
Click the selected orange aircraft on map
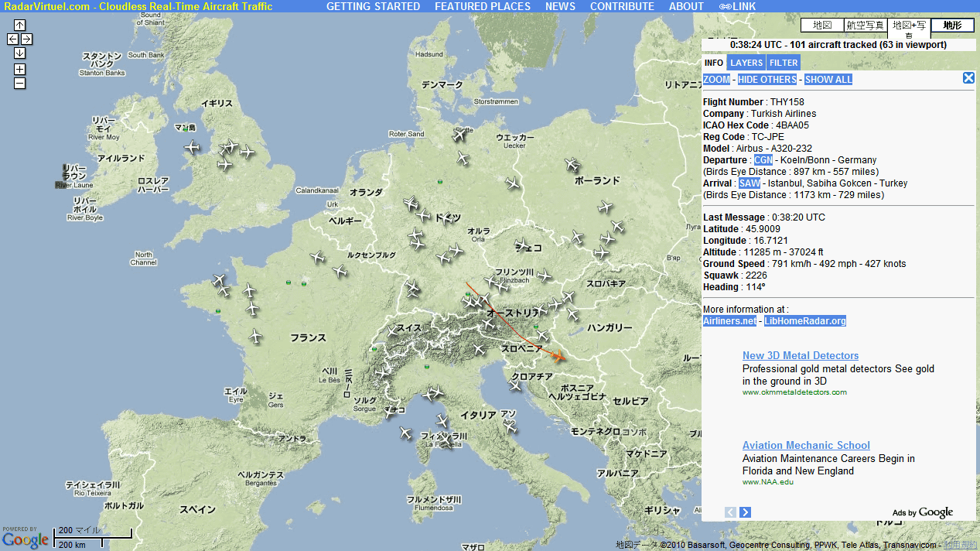pos(558,357)
